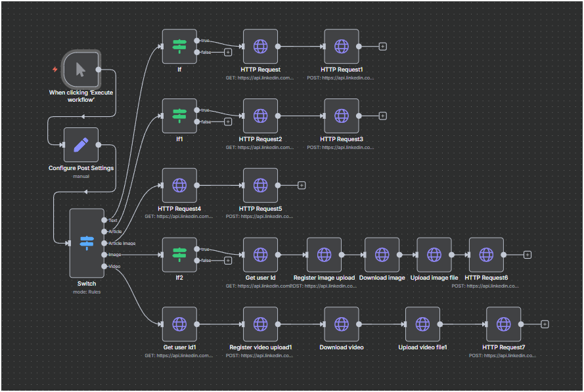Open the Register image upload node
Screen dimensions: 584x392
324,255
